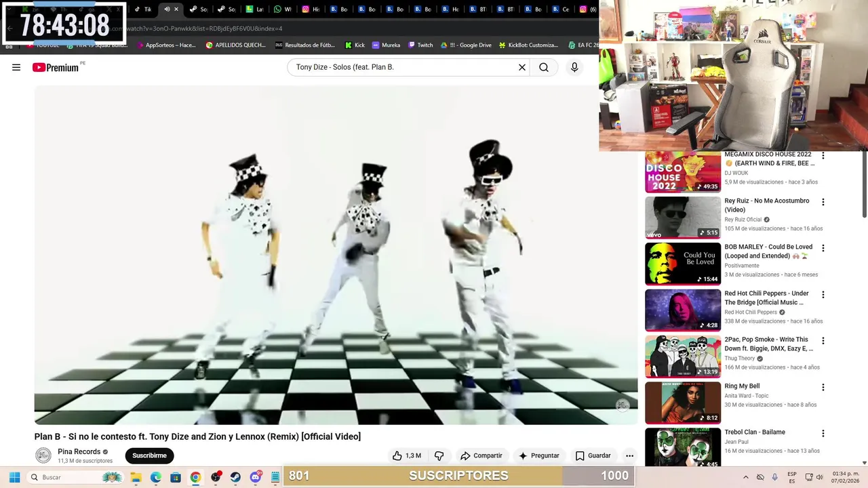Click video watermark channel icon
Image resolution: width=868 pixels, height=488 pixels.
coord(623,405)
